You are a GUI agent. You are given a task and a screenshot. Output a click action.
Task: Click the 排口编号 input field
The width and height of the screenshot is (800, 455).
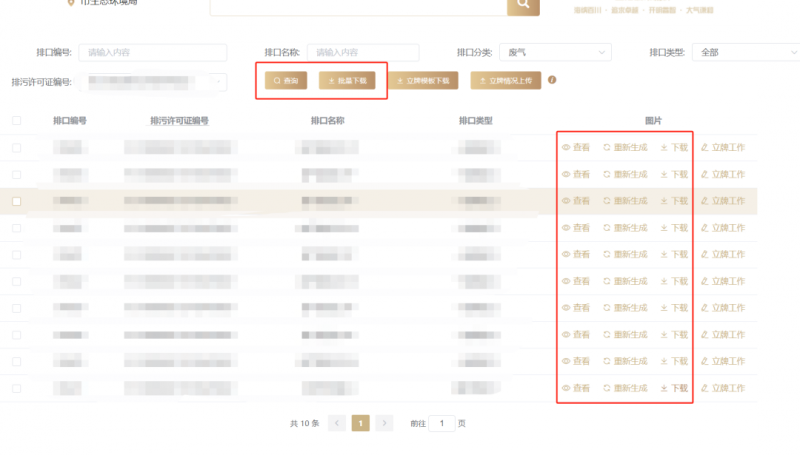(x=166, y=52)
